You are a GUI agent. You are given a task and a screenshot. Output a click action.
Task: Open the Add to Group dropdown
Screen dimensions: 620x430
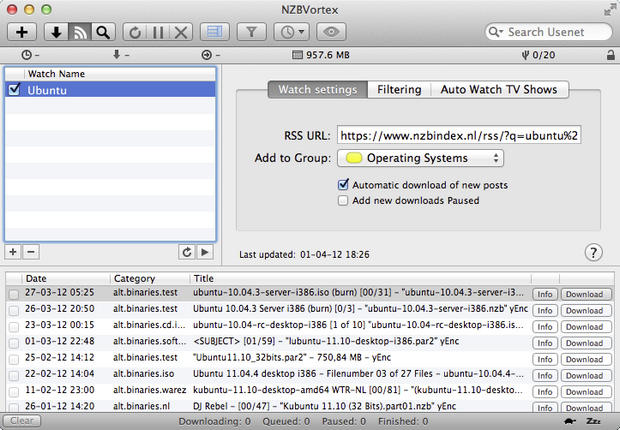pos(420,158)
